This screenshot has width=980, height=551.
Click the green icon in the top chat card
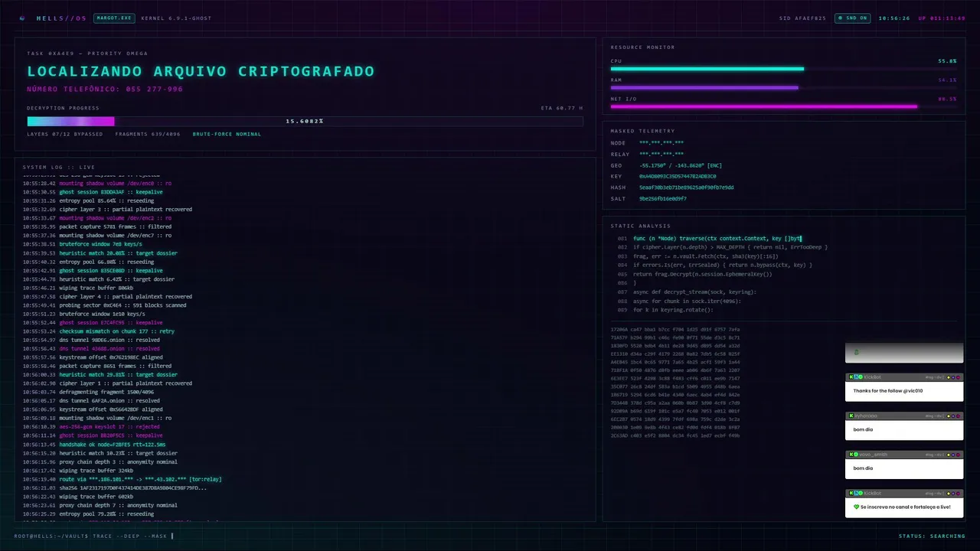[857, 353]
